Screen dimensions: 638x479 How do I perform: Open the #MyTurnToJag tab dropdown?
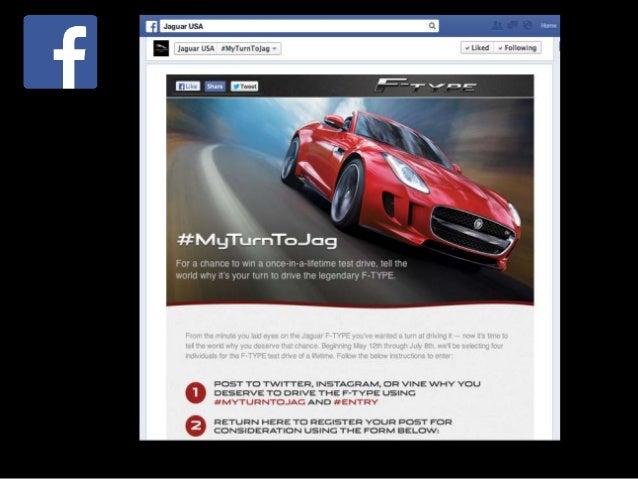click(249, 48)
